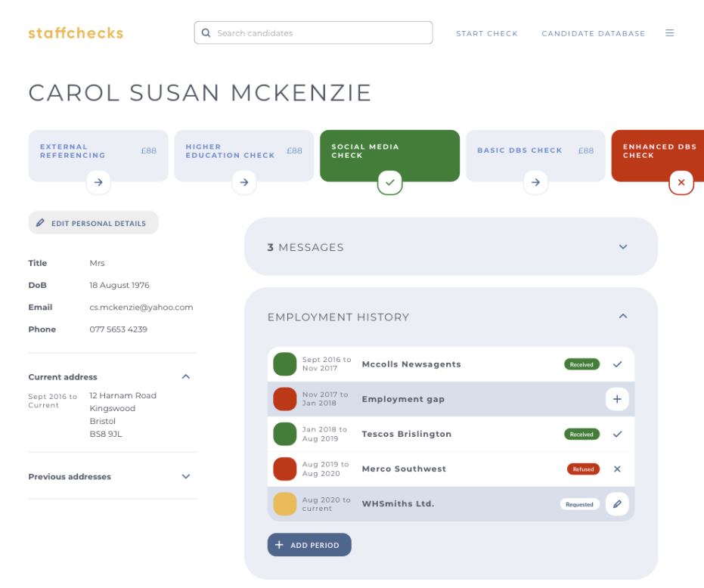Click the hamburger menu icon
704x588 pixels.
(x=669, y=33)
